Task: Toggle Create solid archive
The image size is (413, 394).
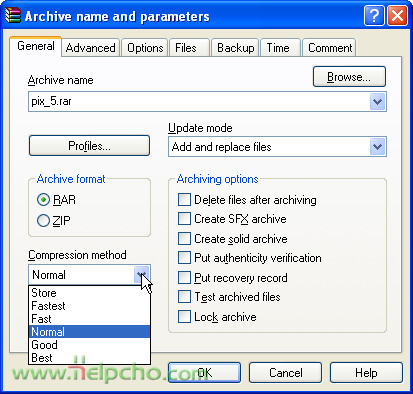Action: [233, 239]
